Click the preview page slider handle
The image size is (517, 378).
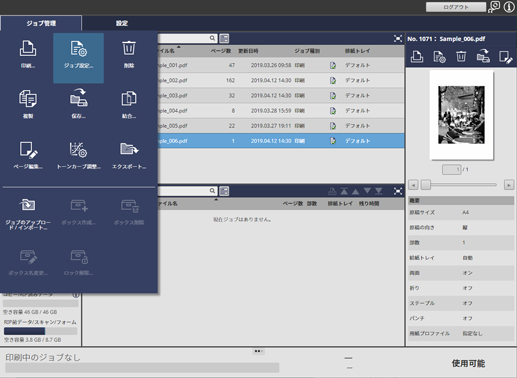click(x=426, y=185)
